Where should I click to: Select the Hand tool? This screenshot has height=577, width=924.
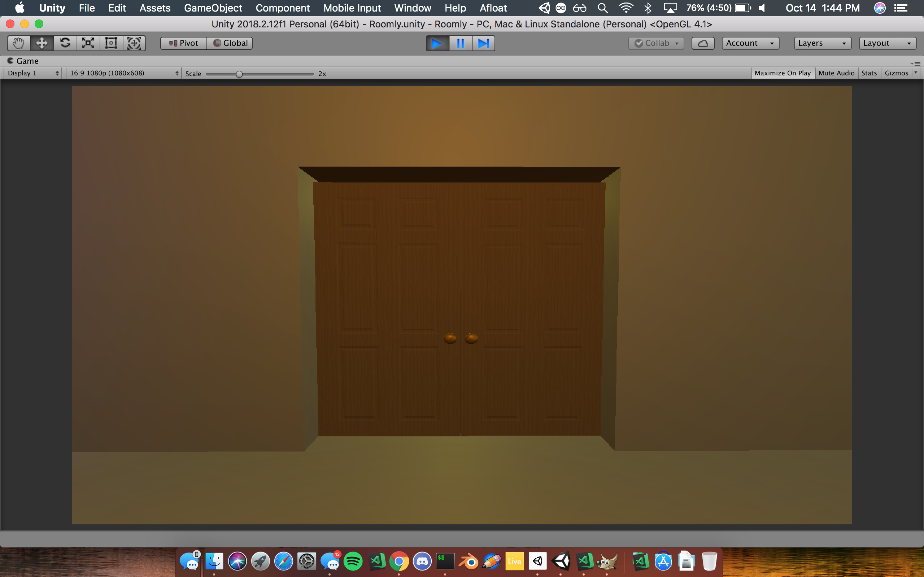click(x=18, y=43)
